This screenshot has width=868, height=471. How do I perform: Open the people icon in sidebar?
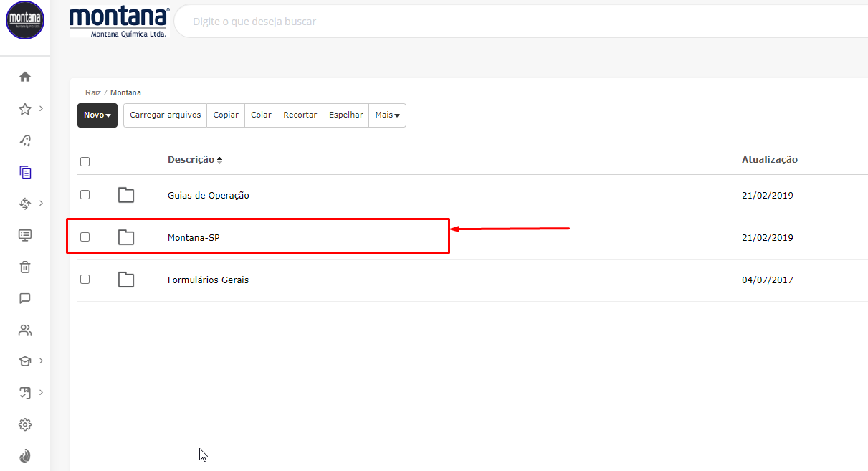point(25,330)
